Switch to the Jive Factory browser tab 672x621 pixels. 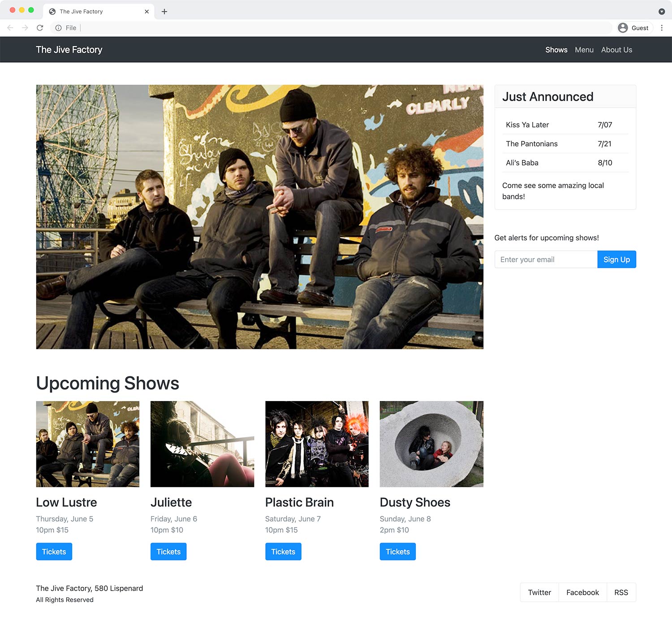pos(90,11)
